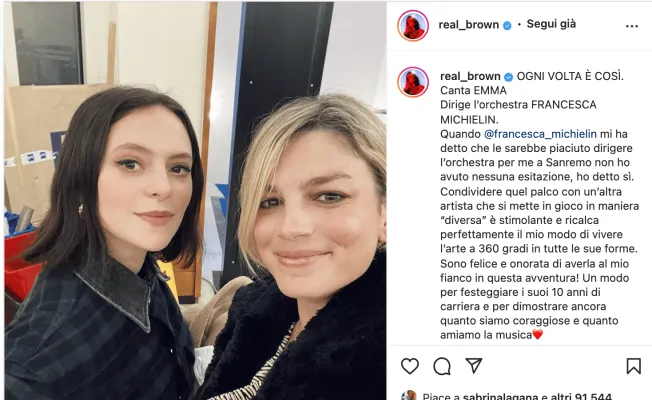The image size is (652, 400).
Task: Open real_brown username in post header
Action: point(469,25)
